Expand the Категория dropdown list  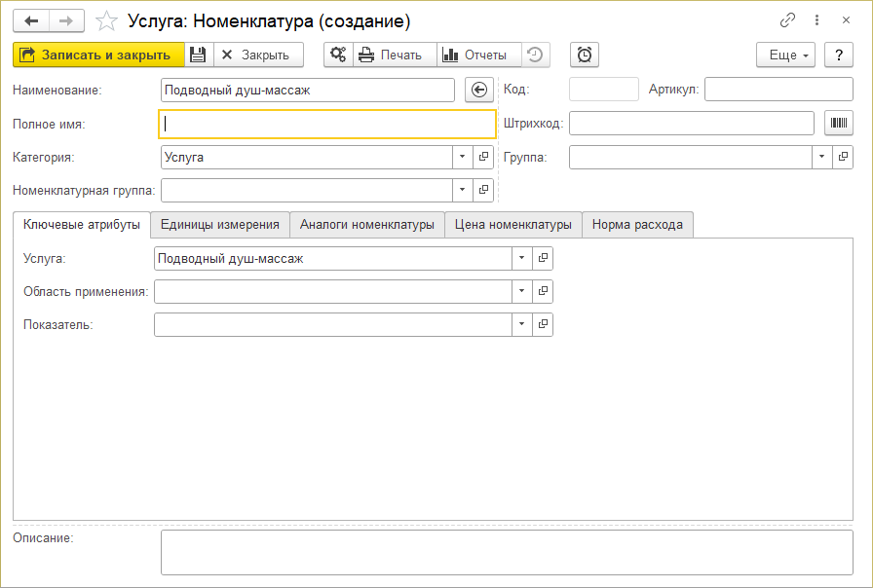pyautogui.click(x=462, y=157)
